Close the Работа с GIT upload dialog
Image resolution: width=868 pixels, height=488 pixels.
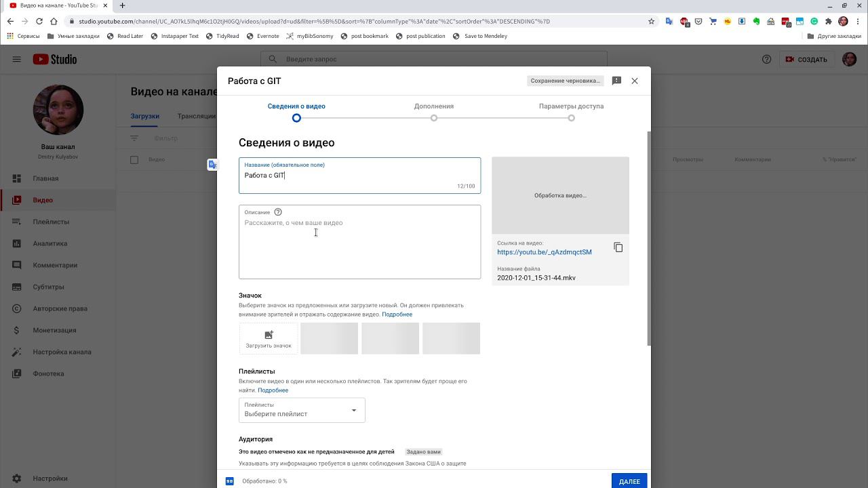pyautogui.click(x=635, y=81)
